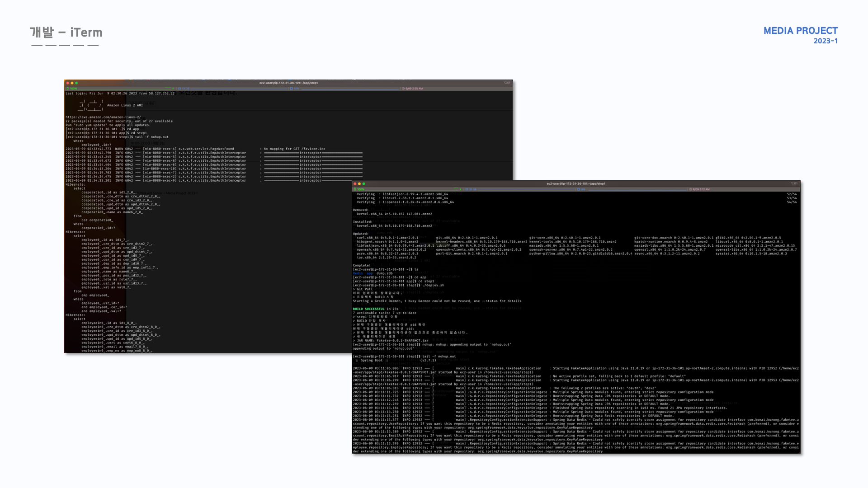Click battery 100% status icon in right terminal

[x=360, y=189]
